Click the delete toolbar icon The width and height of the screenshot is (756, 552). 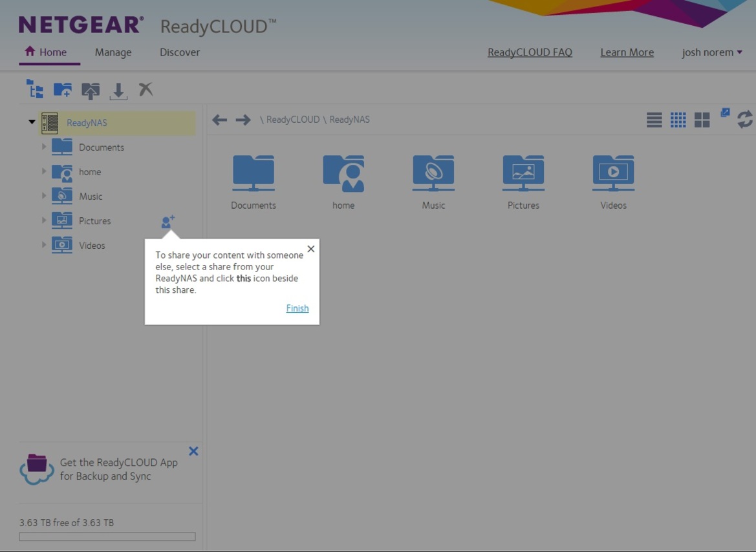tap(146, 89)
